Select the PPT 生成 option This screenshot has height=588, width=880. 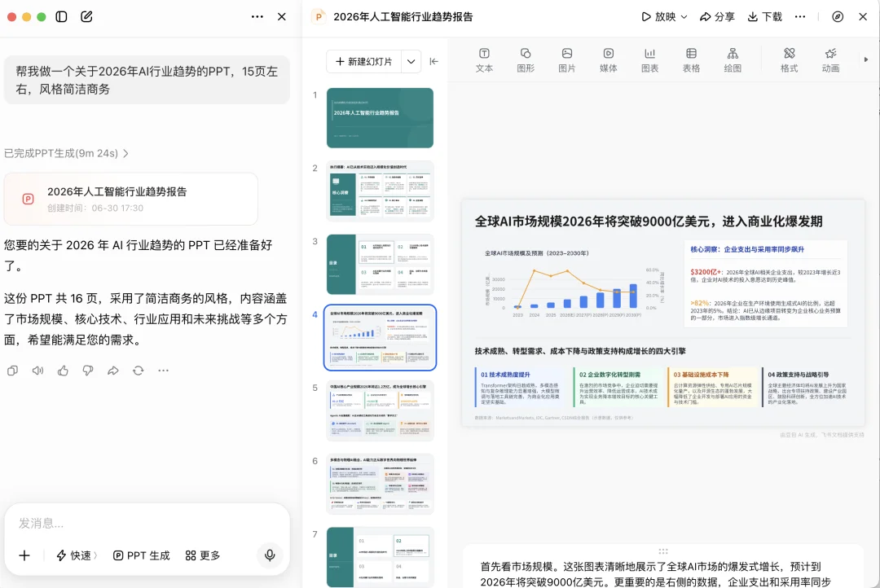point(142,555)
